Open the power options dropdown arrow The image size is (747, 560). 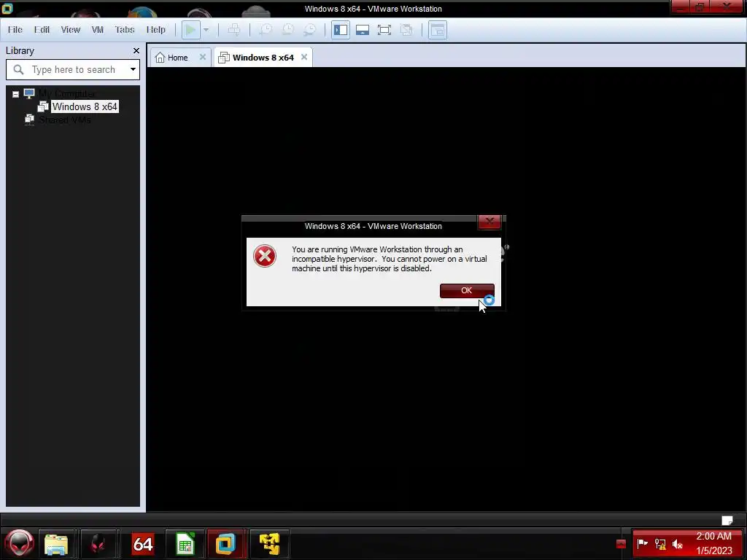pos(206,29)
